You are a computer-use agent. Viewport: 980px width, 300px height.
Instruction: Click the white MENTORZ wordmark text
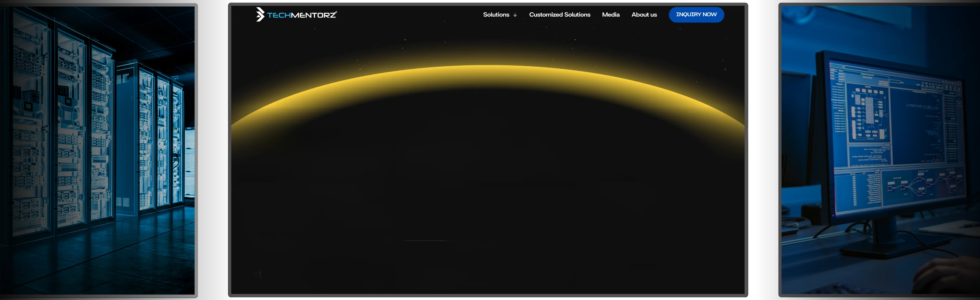click(313, 15)
